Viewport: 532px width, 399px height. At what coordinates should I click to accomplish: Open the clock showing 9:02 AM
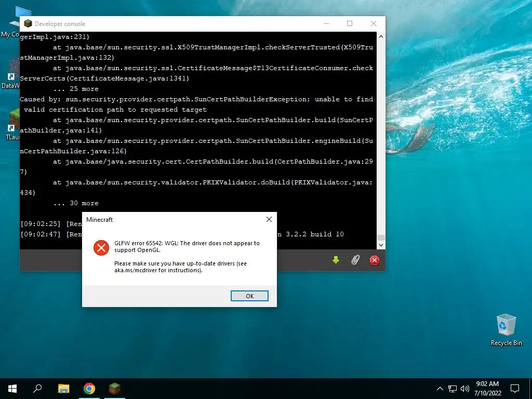tap(487, 389)
